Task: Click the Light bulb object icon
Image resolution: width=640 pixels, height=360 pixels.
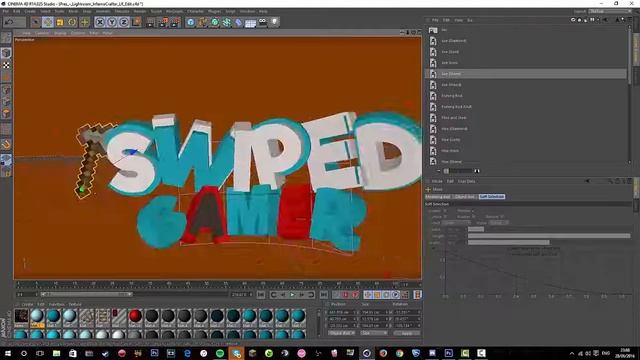Action: tap(275, 22)
